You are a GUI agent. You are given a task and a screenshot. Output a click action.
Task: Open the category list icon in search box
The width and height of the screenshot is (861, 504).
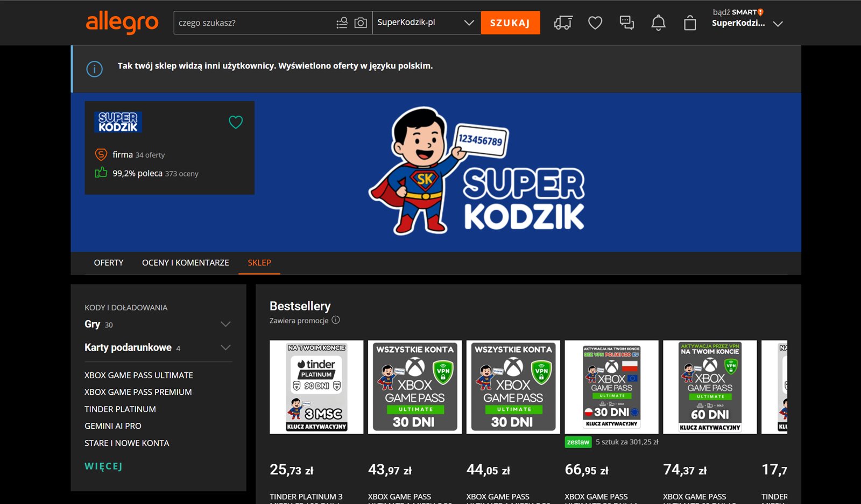click(342, 23)
